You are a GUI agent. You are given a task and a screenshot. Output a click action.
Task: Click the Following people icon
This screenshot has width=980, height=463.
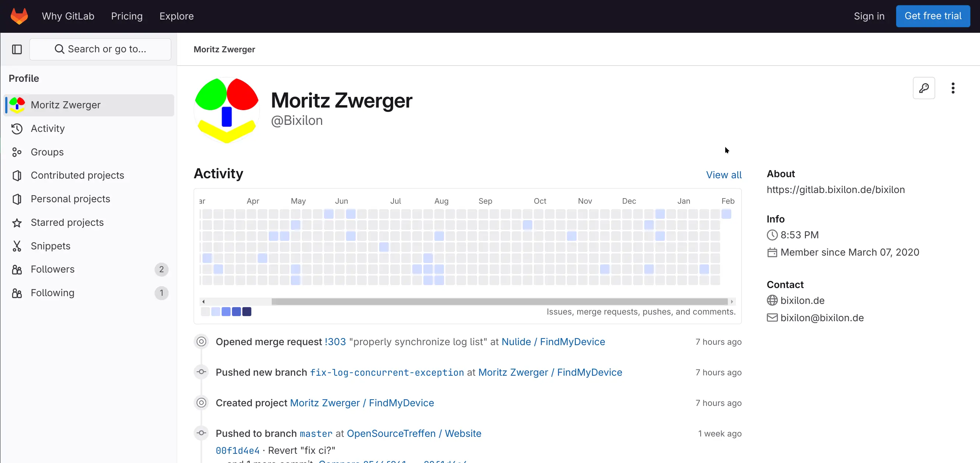pyautogui.click(x=17, y=293)
